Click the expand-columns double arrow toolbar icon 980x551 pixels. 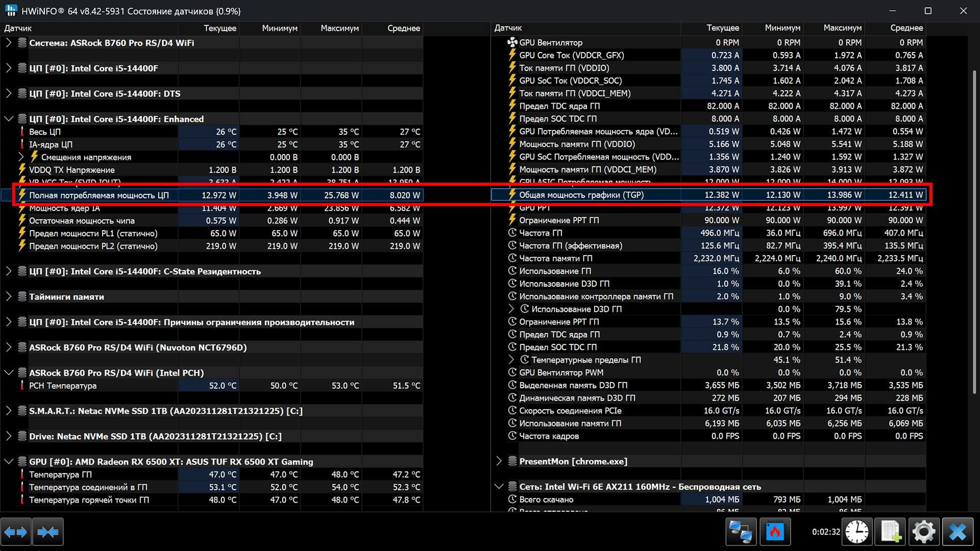[16, 532]
